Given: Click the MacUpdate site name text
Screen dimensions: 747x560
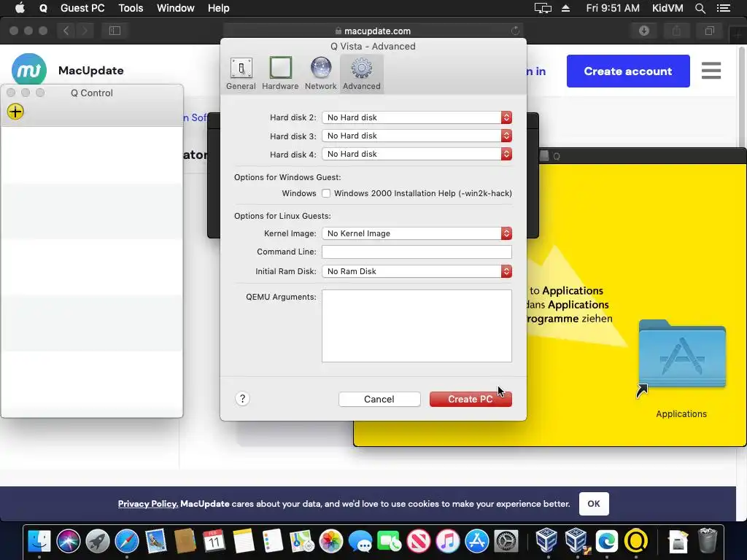Looking at the screenshot, I should (91, 71).
